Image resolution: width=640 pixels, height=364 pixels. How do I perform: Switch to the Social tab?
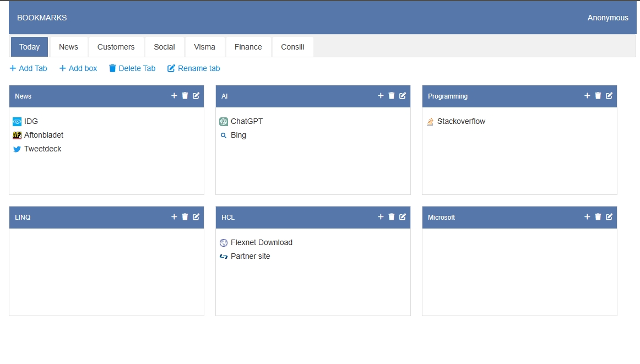[x=165, y=47]
